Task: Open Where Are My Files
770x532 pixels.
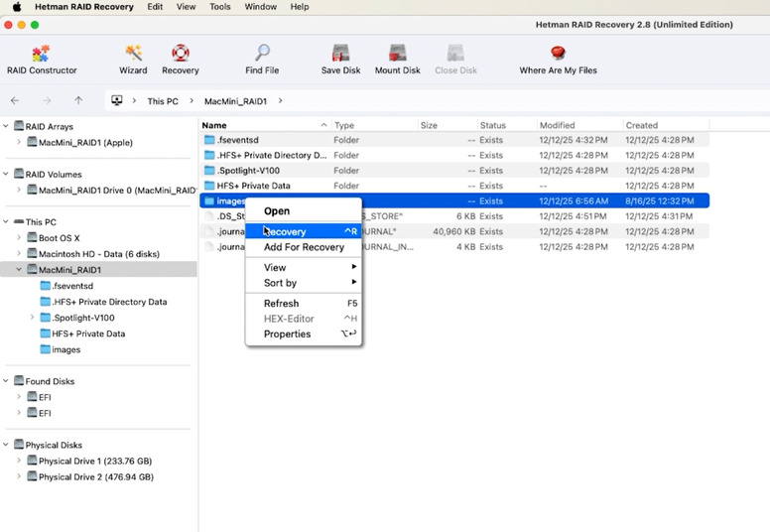Action: click(558, 60)
